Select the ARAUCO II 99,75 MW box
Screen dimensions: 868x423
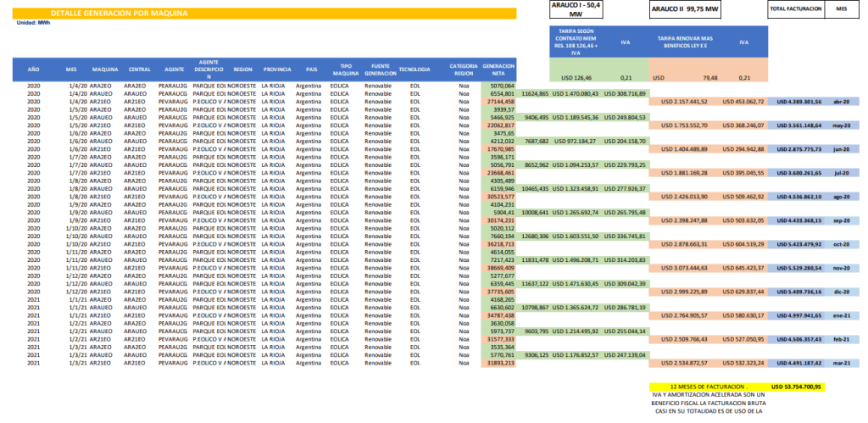click(x=686, y=10)
